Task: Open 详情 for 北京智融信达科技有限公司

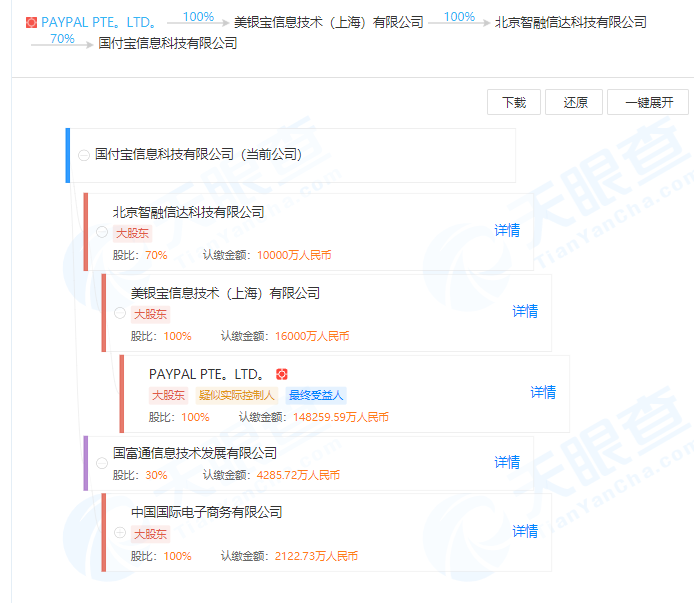Action: click(x=507, y=230)
